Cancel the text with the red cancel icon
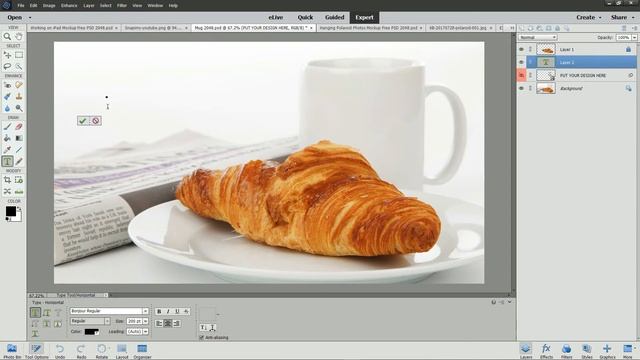The height and width of the screenshot is (360, 640). click(96, 120)
